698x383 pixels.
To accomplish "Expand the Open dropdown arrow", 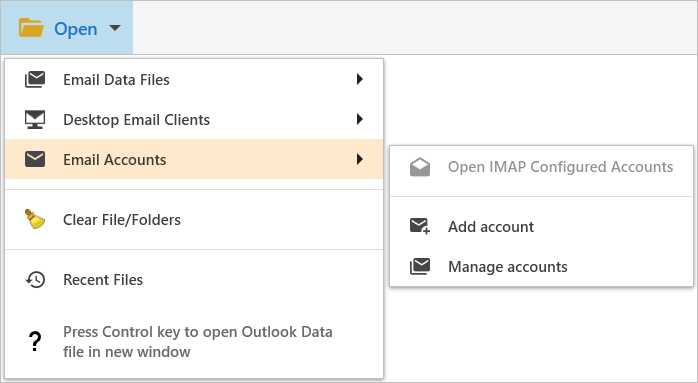I will [115, 28].
